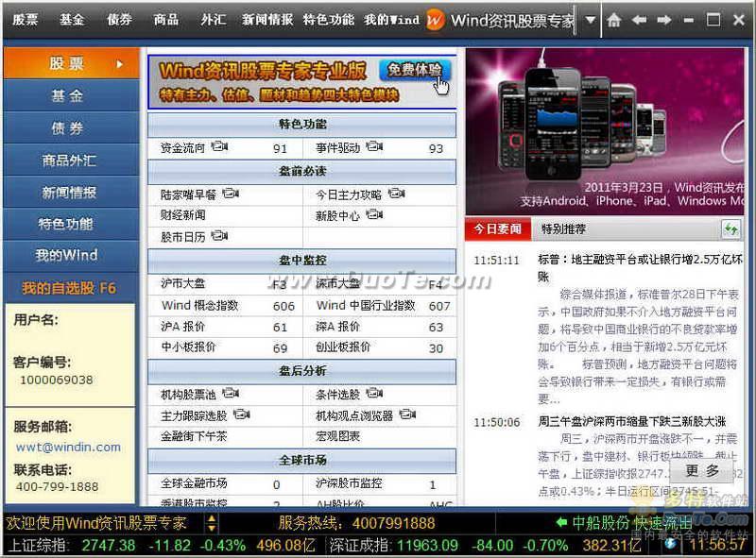Open 沪市大盘 monitor
The image size is (756, 558).
point(182,283)
